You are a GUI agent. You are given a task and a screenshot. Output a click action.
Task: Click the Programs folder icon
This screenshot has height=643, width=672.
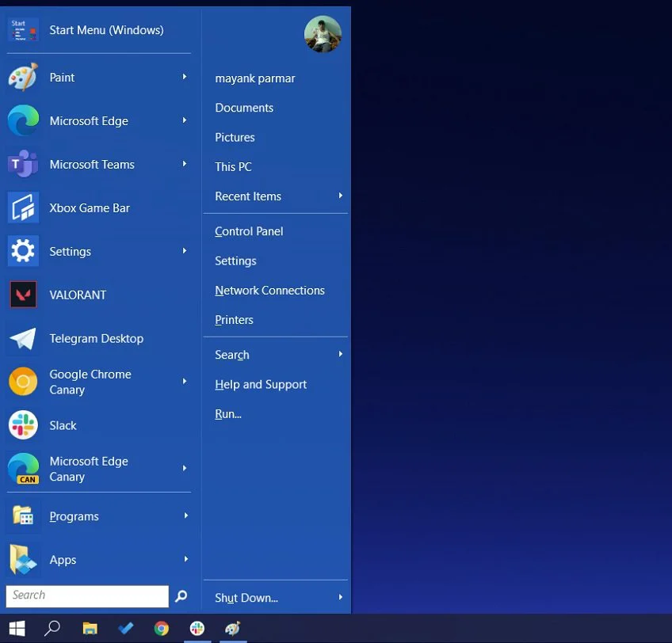[23, 516]
